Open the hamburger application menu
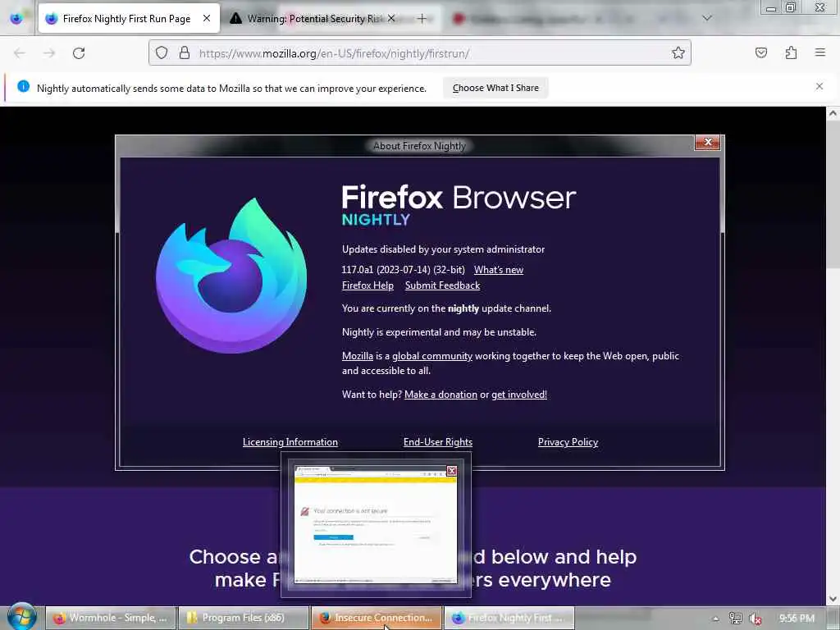840x630 pixels. 820,52
